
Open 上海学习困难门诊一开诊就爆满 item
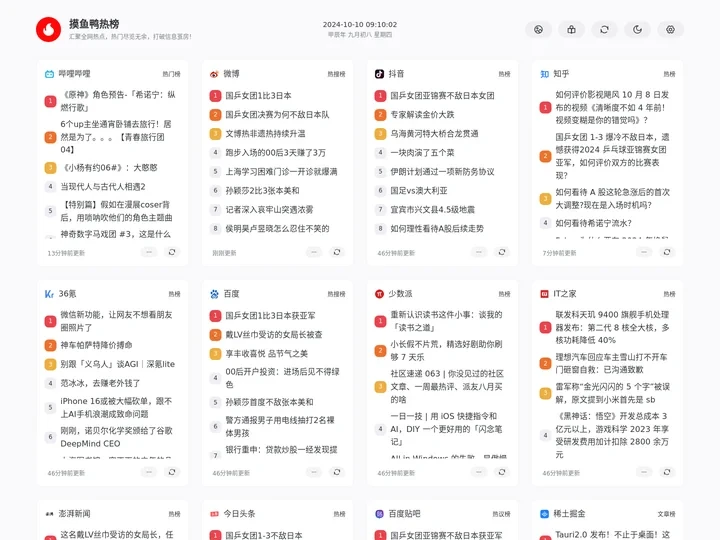(281, 172)
